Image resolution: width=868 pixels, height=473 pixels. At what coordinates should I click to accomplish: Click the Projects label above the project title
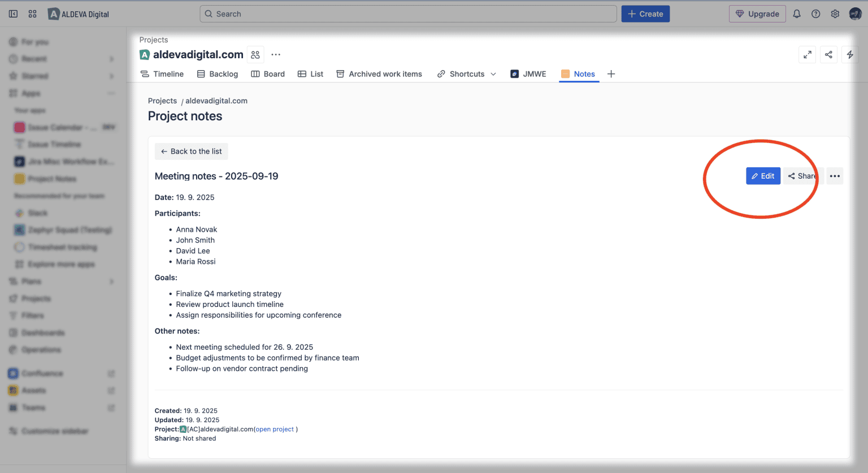(154, 40)
